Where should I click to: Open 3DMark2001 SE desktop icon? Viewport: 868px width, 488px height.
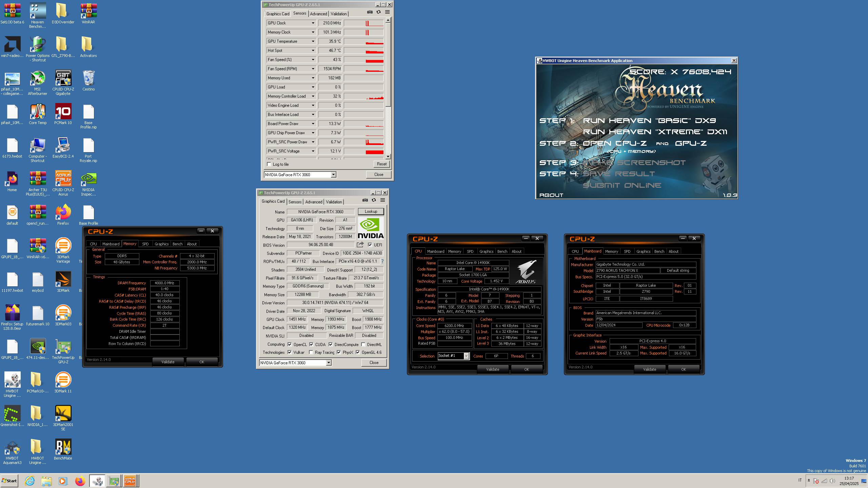[63, 418]
